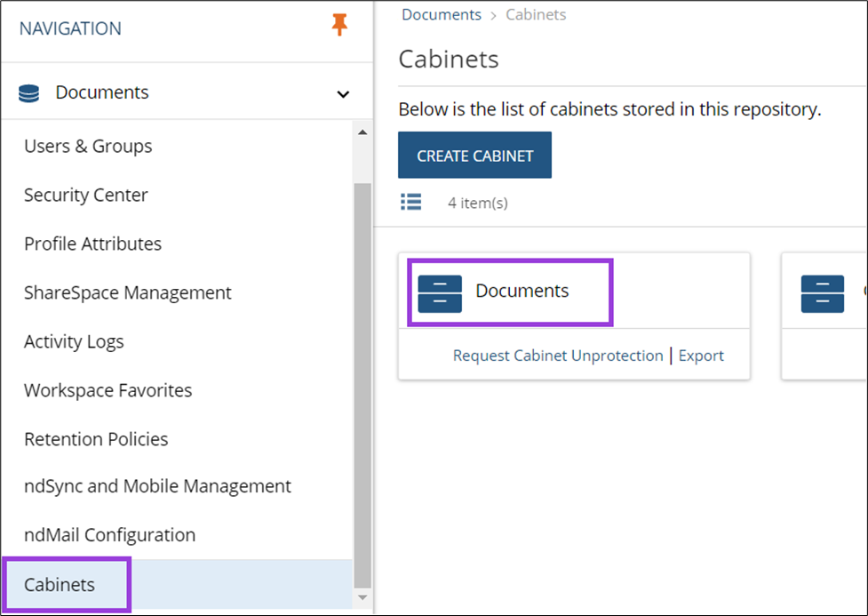Click the Documents cabinet drawer icon
The image size is (868, 616).
[440, 293]
